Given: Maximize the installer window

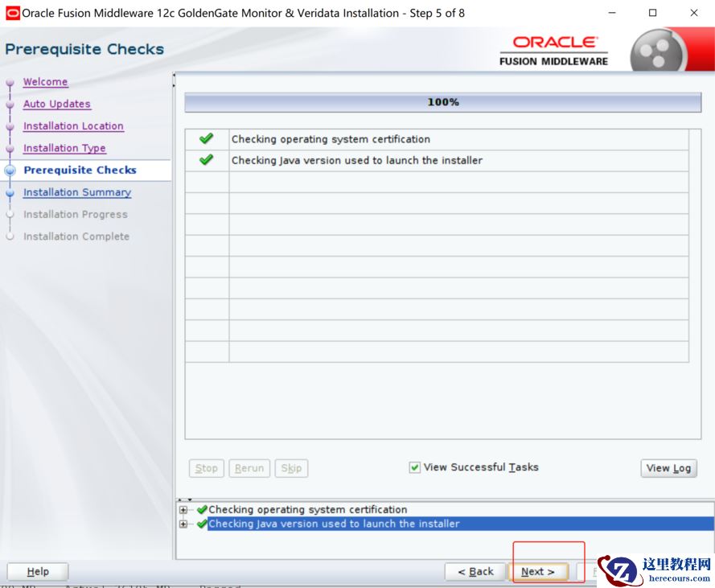Looking at the screenshot, I should tap(653, 13).
